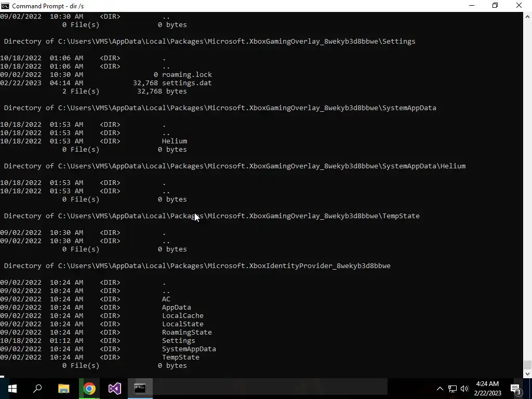This screenshot has width=532, height=399.
Task: Open the Windows Start menu
Action: 12,389
